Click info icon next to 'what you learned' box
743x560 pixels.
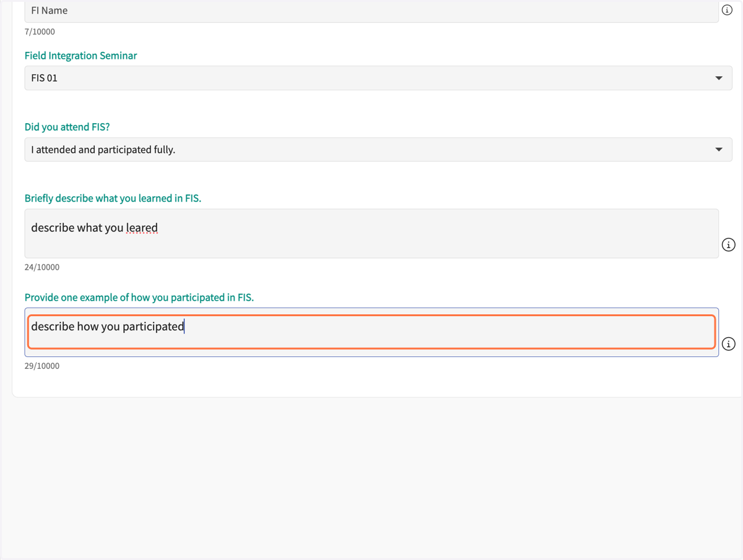(x=729, y=244)
